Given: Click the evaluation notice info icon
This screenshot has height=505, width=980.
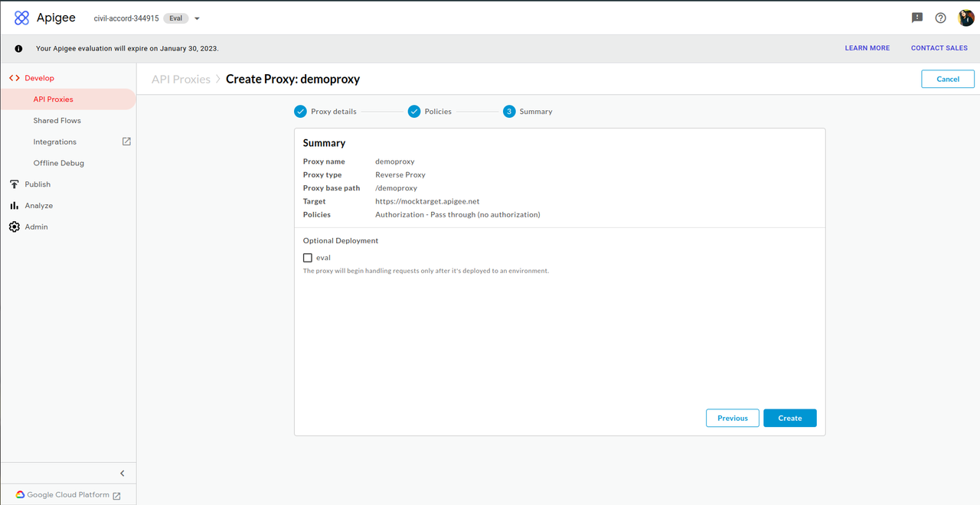Looking at the screenshot, I should click(18, 48).
